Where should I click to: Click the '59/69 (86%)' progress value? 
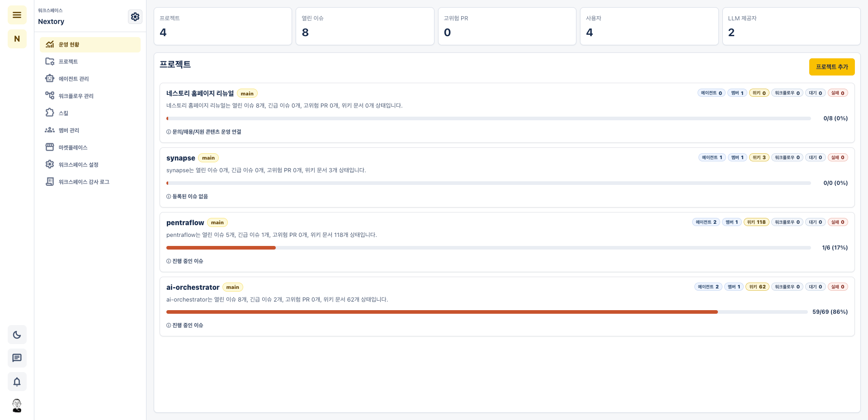click(830, 312)
